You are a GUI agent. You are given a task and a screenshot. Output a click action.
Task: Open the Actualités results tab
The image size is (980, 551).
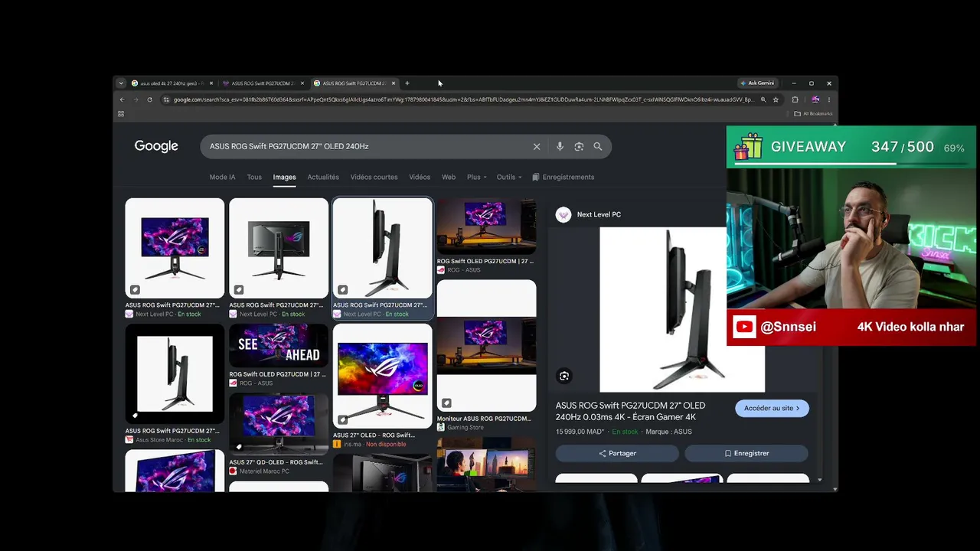(x=323, y=177)
